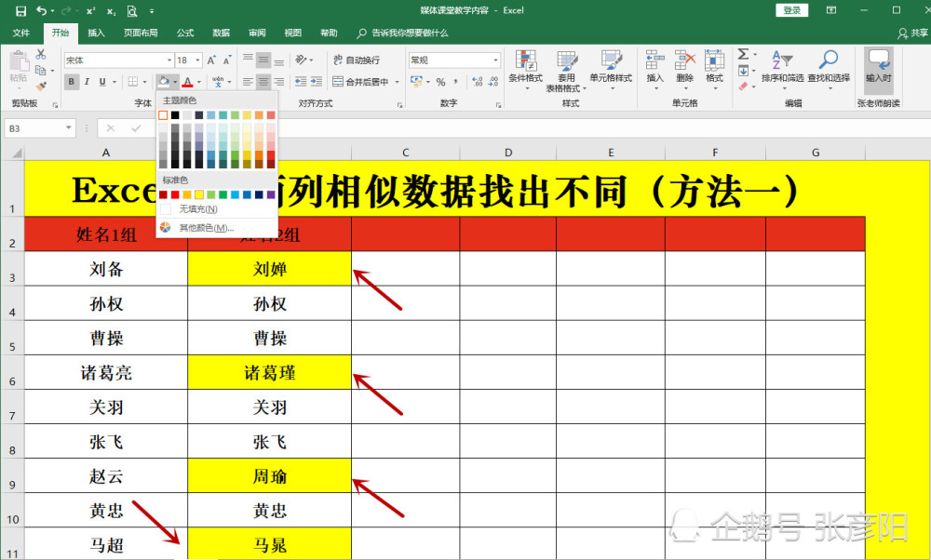This screenshot has height=560, width=931.
Task: Open 其他颜色(M)... more colors dialog
Action: 217,227
